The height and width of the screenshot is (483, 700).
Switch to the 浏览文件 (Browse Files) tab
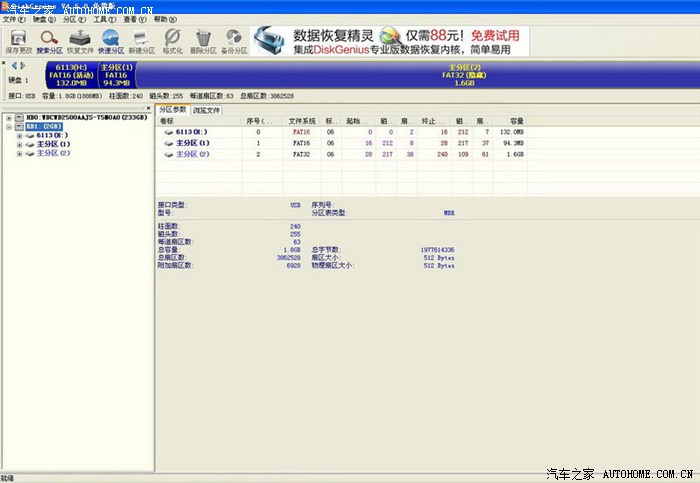(x=207, y=109)
